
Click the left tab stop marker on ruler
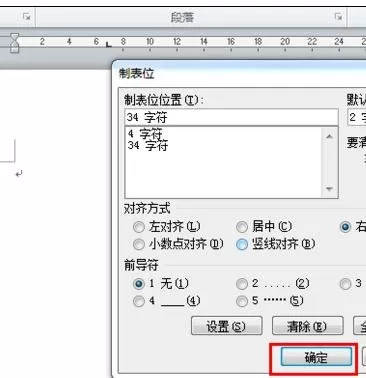pyautogui.click(x=108, y=44)
